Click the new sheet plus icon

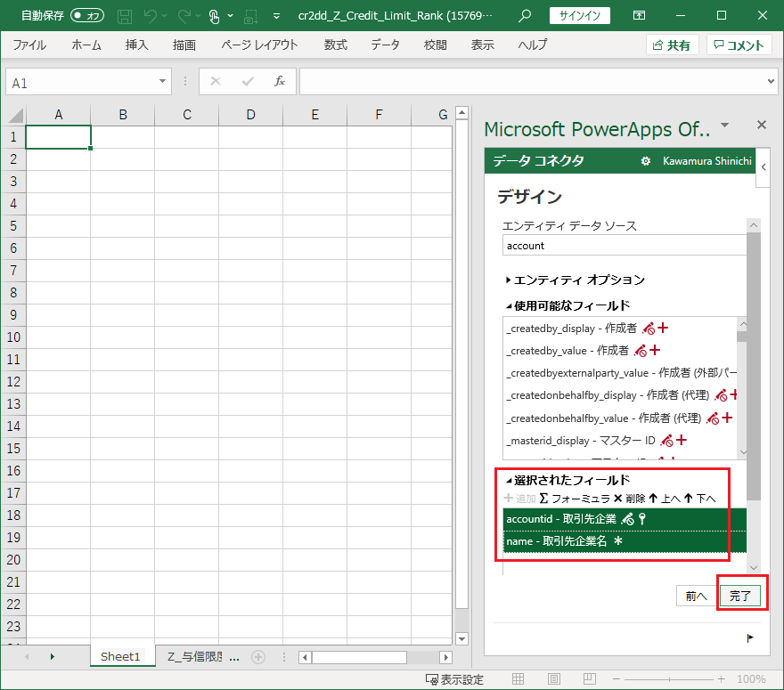(258, 656)
